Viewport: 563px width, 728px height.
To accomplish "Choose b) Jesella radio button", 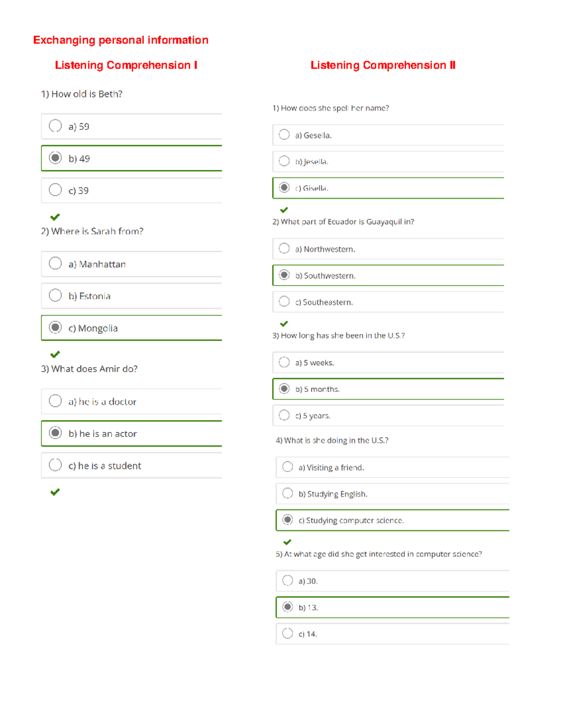I will 284,161.
